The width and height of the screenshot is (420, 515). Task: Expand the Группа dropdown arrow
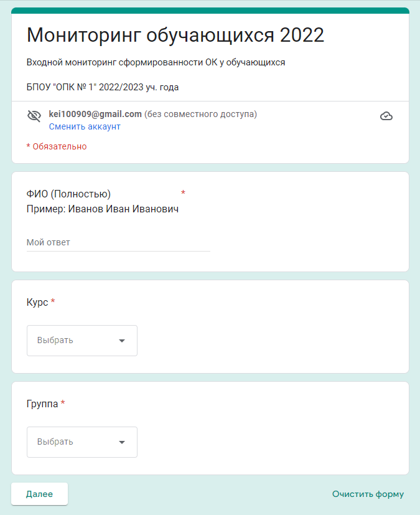coord(122,442)
